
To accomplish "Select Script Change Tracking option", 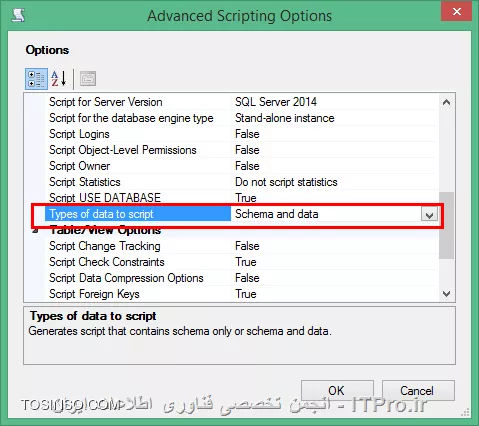I will pos(105,246).
